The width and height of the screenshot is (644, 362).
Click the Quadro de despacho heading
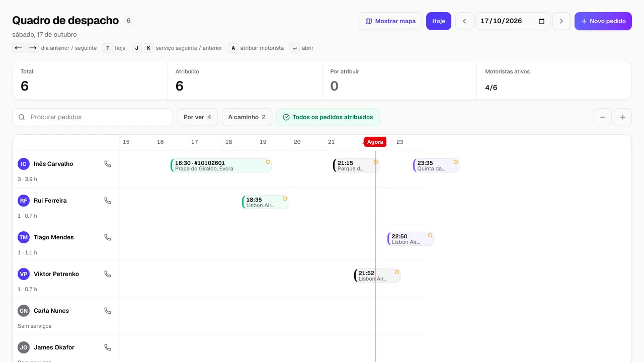(x=65, y=21)
